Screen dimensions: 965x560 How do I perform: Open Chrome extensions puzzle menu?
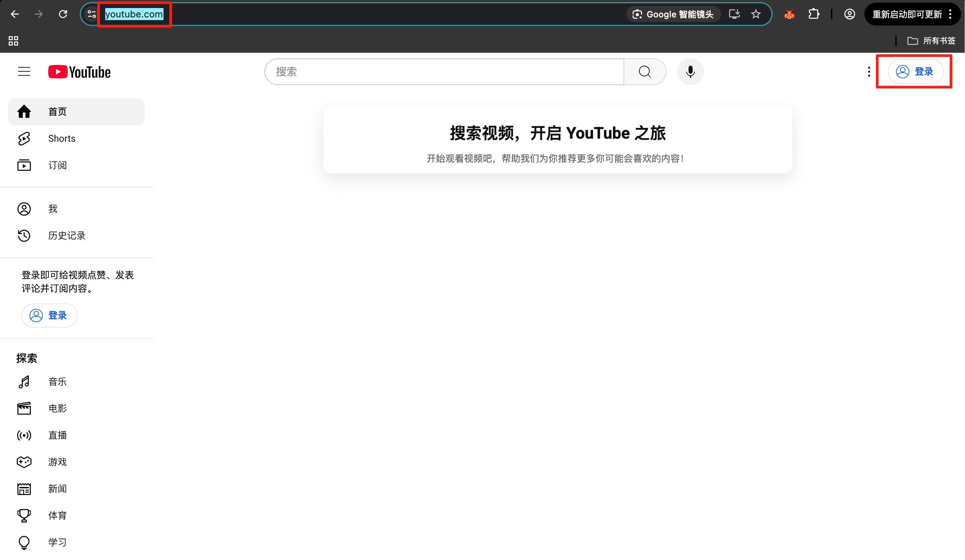pyautogui.click(x=813, y=14)
